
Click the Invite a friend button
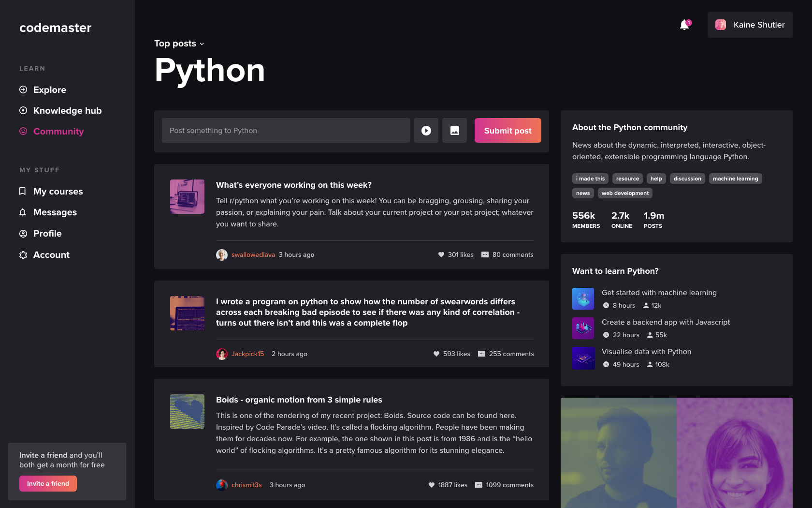pos(48,484)
